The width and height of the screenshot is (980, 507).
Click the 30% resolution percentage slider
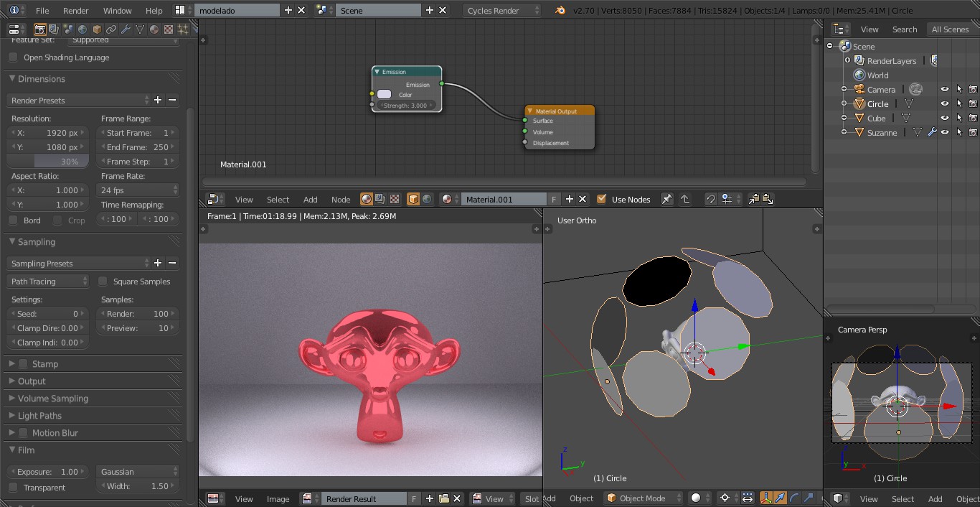click(x=48, y=162)
